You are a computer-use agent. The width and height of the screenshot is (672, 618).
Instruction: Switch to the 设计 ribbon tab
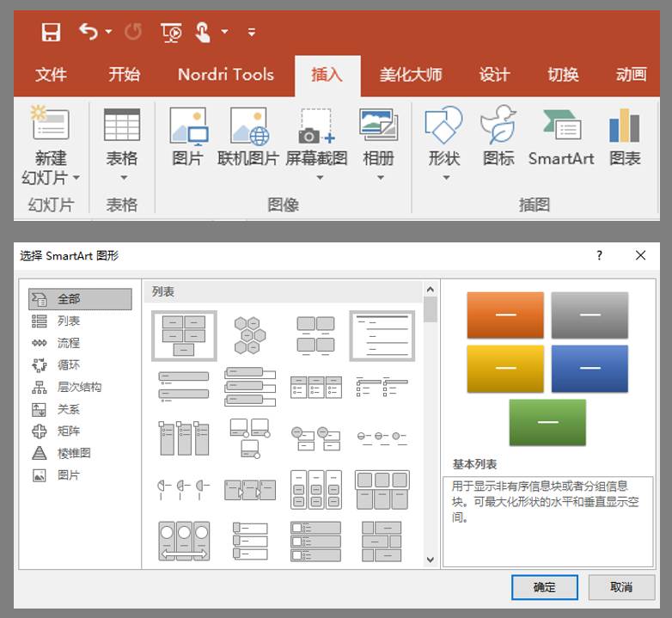pyautogui.click(x=494, y=75)
